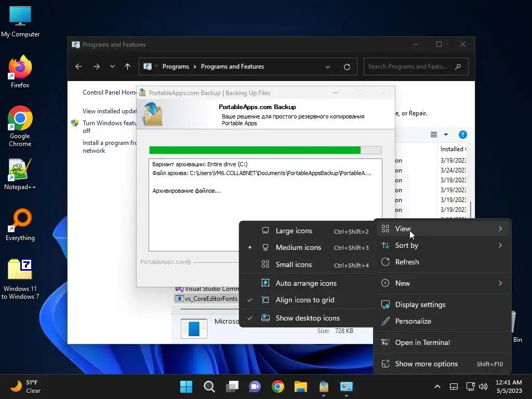Toggle Auto arrange icons
The image size is (532, 399).
click(308, 283)
